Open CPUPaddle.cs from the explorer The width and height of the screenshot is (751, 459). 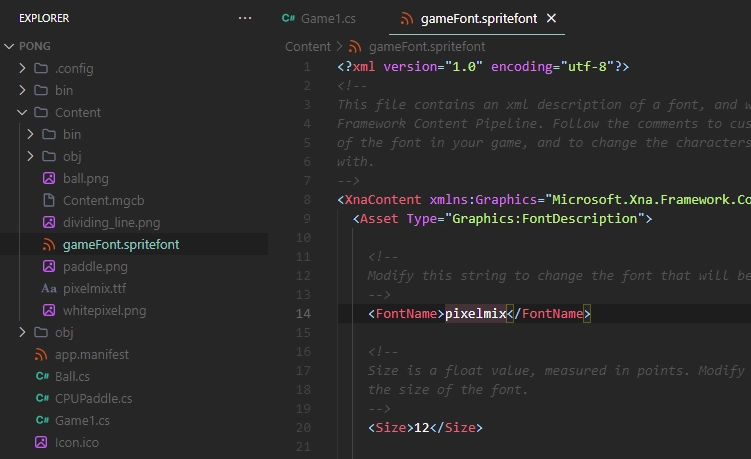[x=93, y=398]
